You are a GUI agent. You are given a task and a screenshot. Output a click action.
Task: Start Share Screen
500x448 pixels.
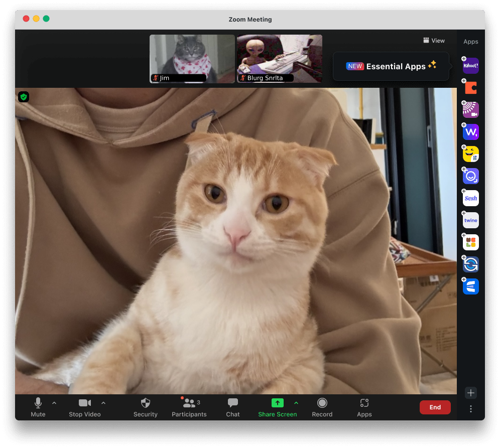[x=278, y=407]
